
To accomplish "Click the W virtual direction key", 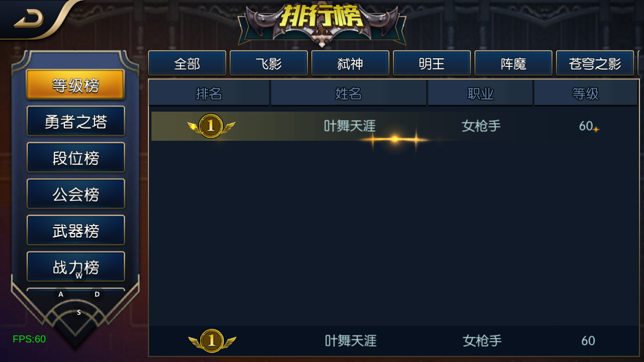I will point(79,276).
